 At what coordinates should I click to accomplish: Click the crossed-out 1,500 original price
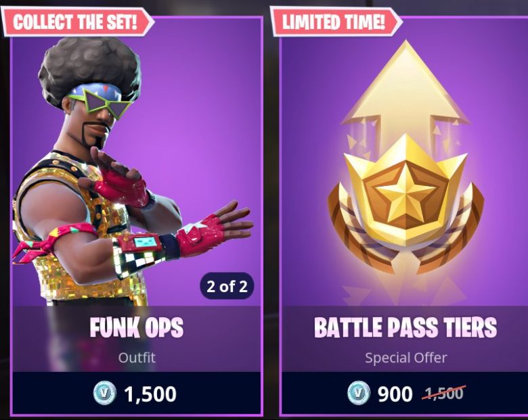click(x=444, y=393)
